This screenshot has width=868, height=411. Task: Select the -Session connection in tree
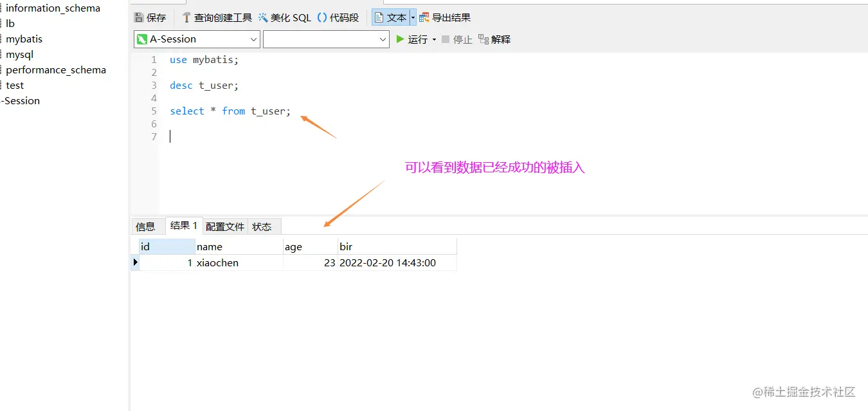21,101
